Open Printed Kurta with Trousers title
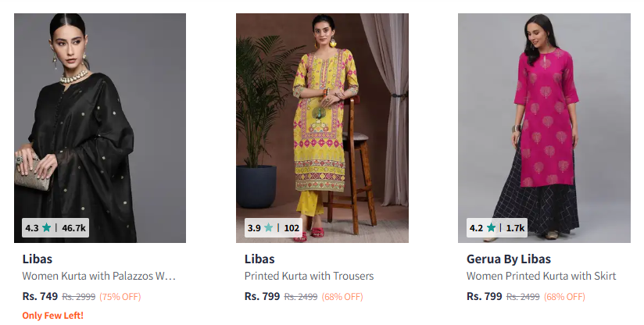 tap(309, 276)
